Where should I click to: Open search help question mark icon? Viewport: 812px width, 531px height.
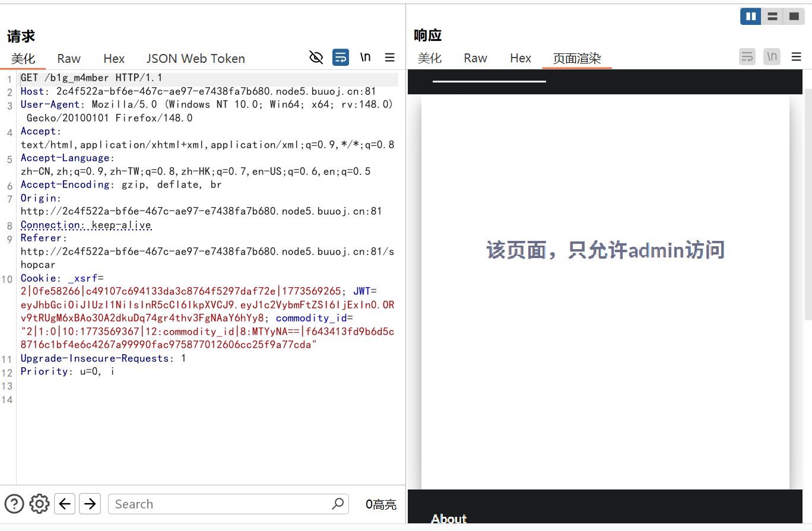(x=14, y=504)
